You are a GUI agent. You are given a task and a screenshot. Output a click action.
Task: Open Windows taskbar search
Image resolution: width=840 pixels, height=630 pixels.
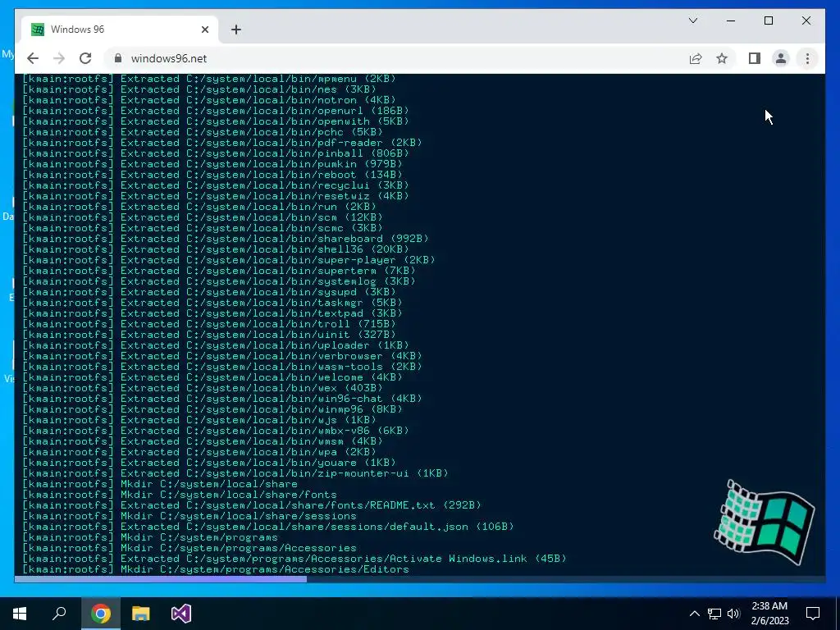tap(59, 614)
